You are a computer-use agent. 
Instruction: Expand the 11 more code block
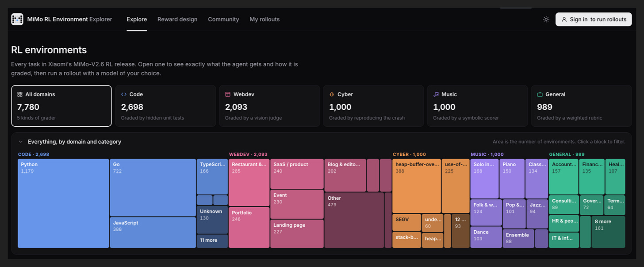[212, 241]
